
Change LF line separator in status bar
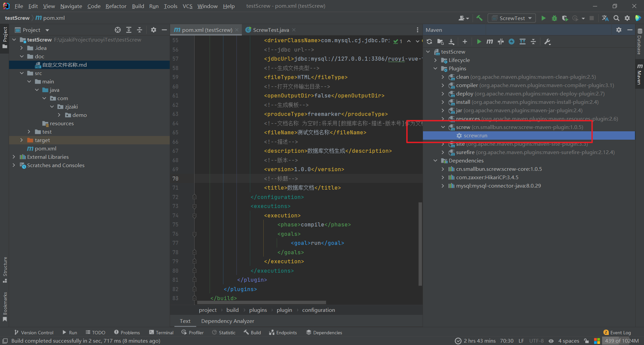pyautogui.click(x=521, y=341)
